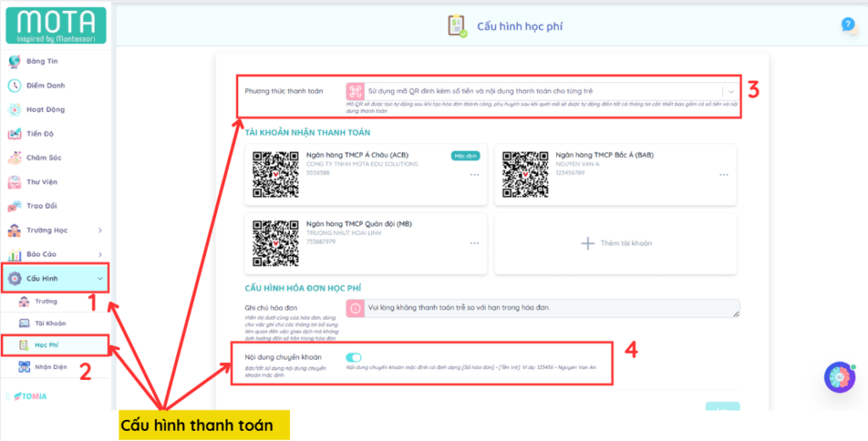The image size is (868, 441).
Task: Click the help question mark icon
Action: [x=848, y=25]
